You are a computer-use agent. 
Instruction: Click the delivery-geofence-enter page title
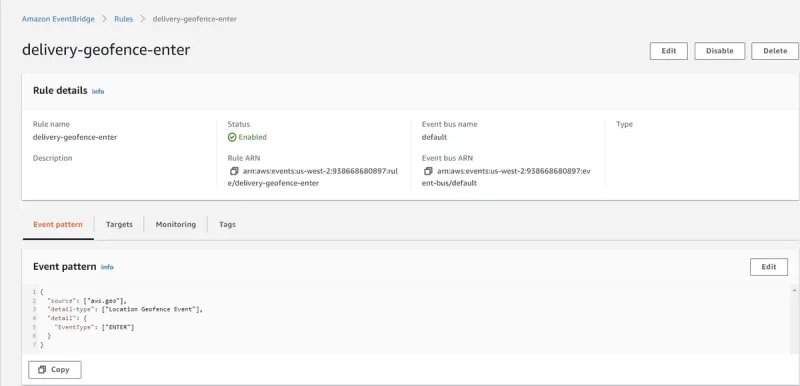point(106,49)
